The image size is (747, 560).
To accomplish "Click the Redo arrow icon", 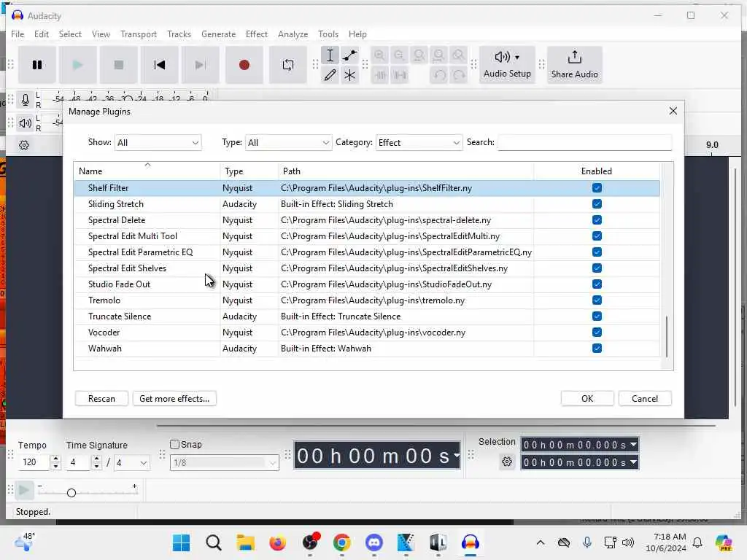I will coord(459,75).
